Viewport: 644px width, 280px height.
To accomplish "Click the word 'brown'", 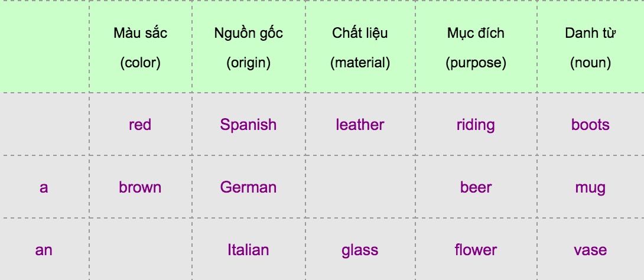I will pos(140,187).
